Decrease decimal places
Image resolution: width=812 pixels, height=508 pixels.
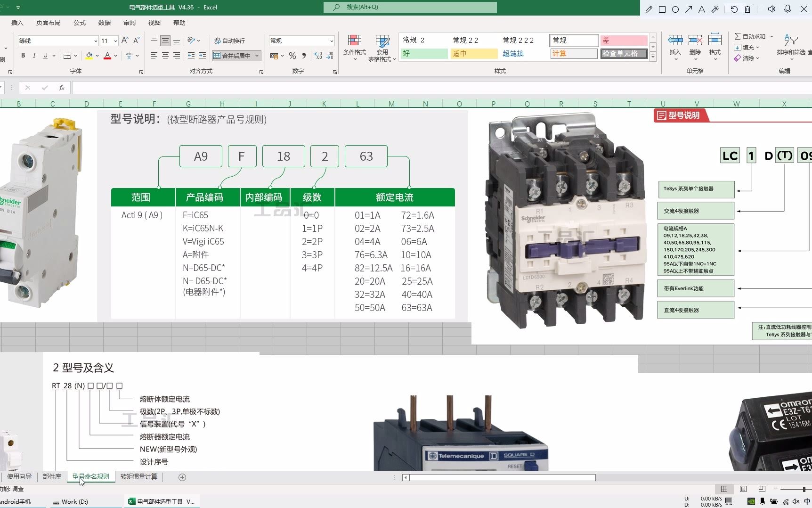tap(330, 56)
